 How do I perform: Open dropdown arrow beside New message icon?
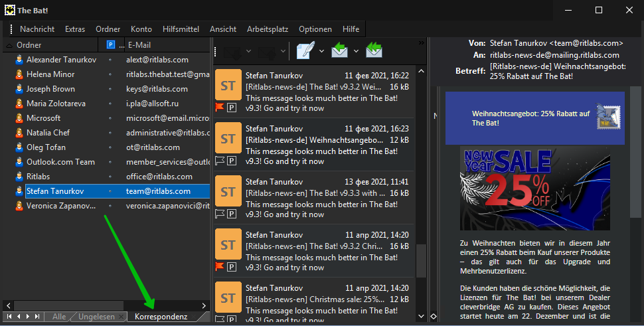321,51
